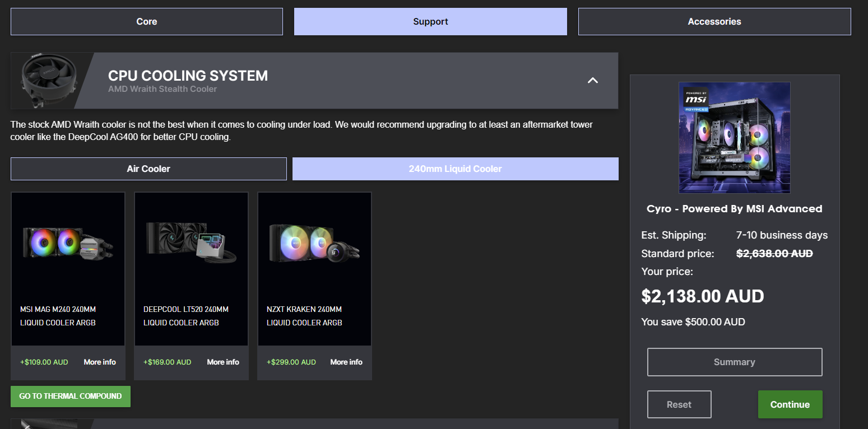Click the DeepCool LT520 product name
Viewport: 868px width, 429px height.
click(x=186, y=316)
